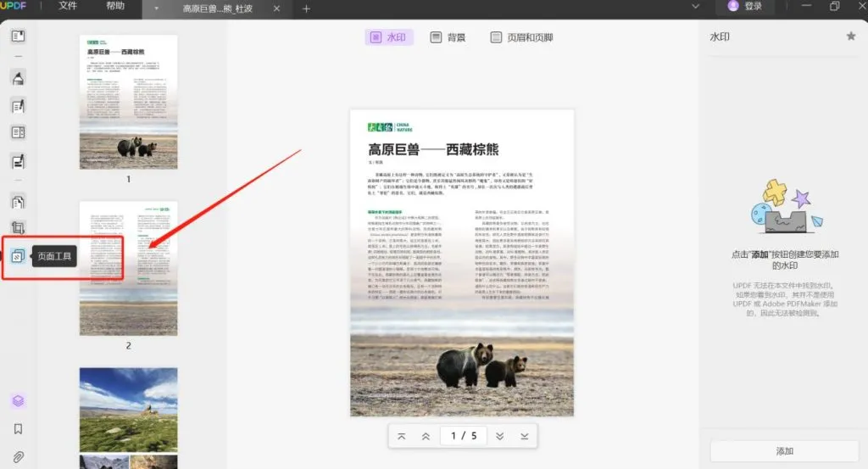Switch to the 背景 background tab

pyautogui.click(x=448, y=37)
